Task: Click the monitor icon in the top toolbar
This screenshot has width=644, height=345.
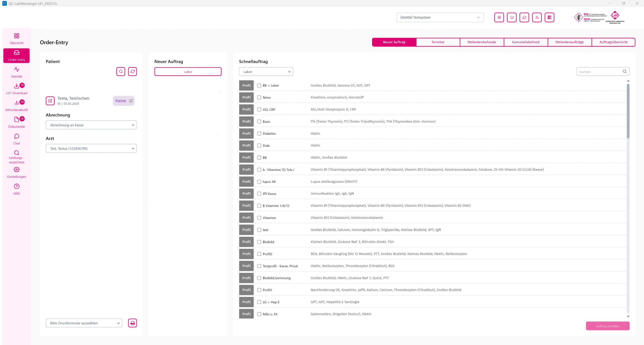Action: point(512,17)
